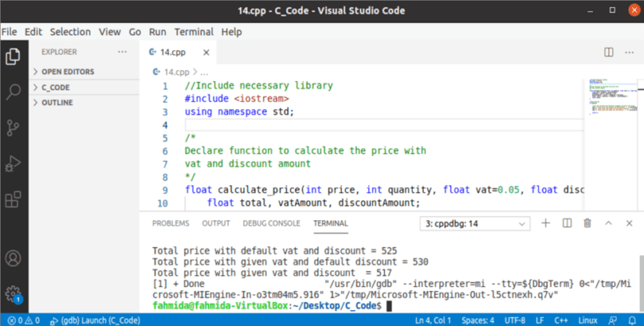Click the UTF-8 encoding status item
The image size is (644, 326).
tap(501, 320)
